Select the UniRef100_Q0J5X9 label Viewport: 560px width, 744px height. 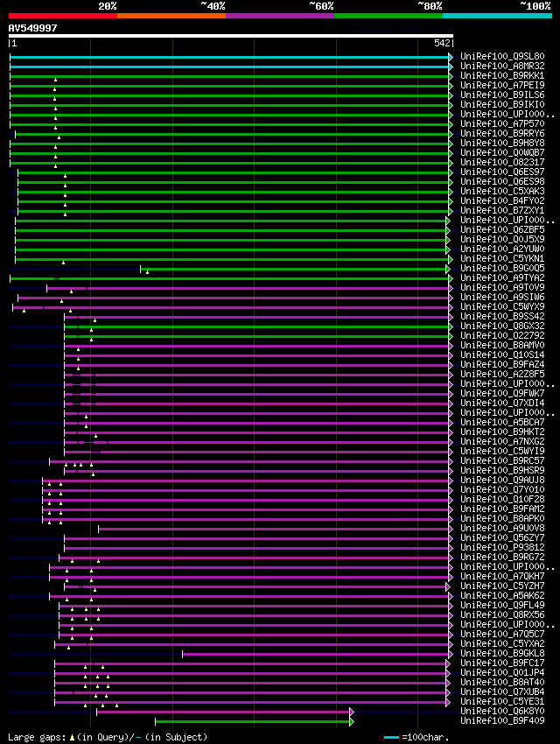coord(502,239)
